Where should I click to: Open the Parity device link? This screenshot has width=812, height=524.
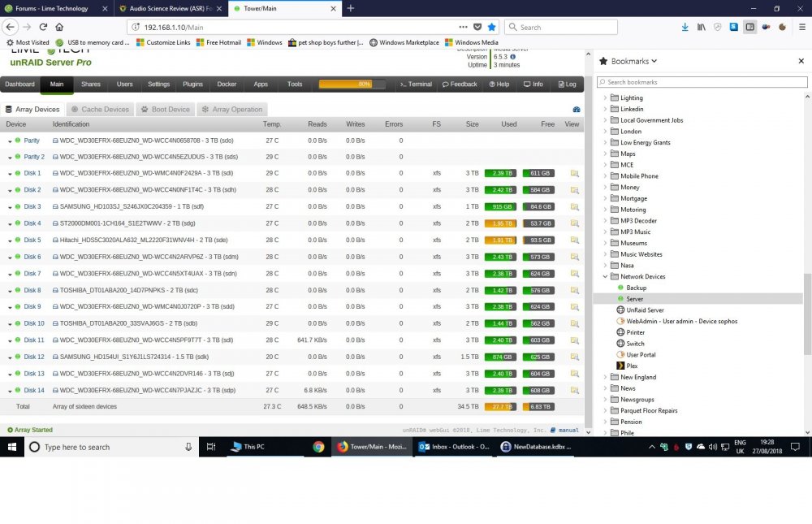(32, 141)
